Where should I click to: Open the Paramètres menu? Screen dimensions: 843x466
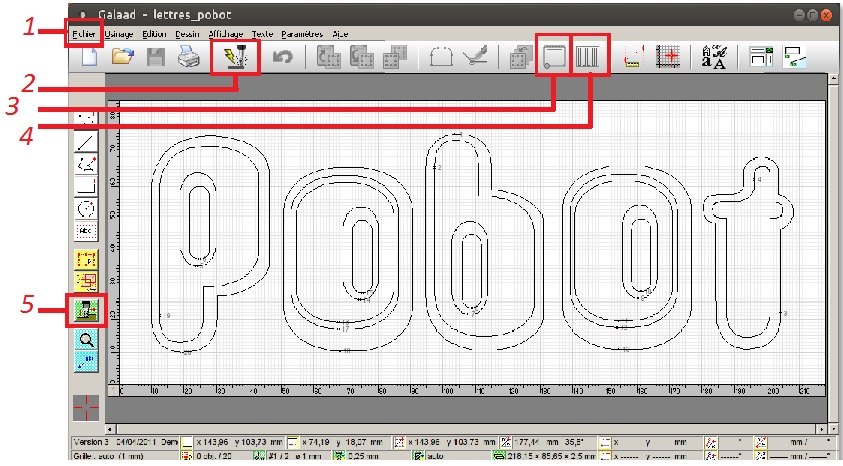click(x=303, y=33)
